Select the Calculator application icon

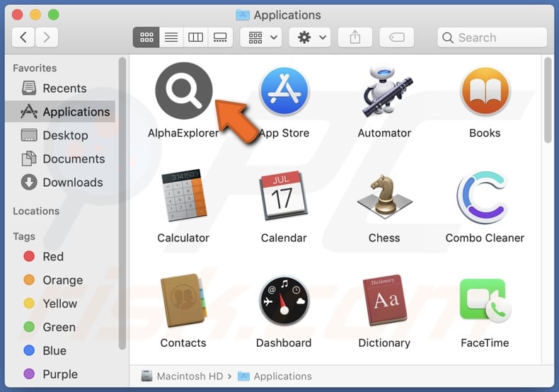click(x=183, y=195)
